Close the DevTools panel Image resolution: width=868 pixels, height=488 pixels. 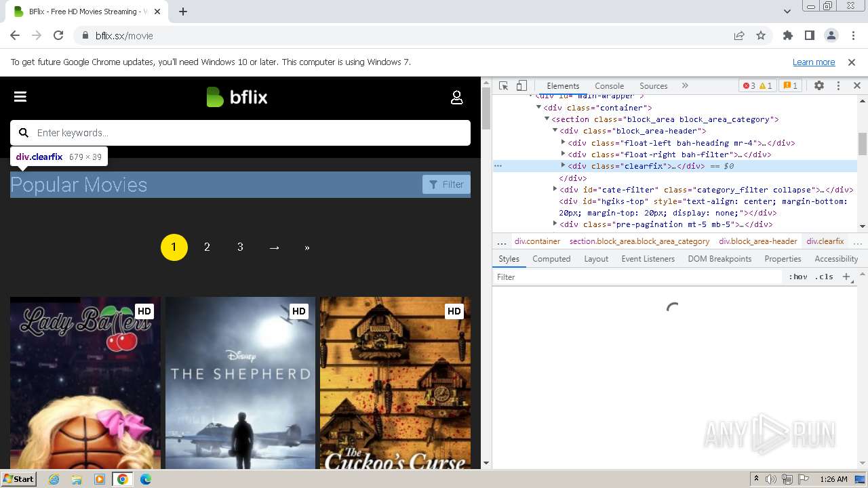pyautogui.click(x=856, y=86)
